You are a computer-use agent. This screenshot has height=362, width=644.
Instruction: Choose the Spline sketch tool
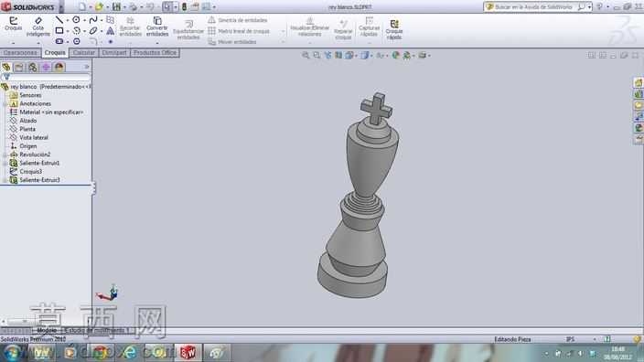tap(93, 20)
